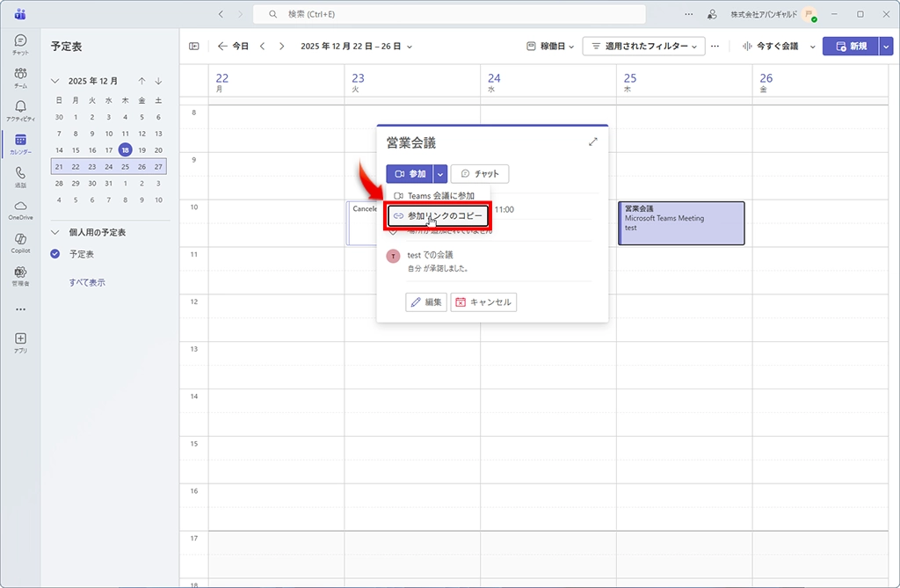Open the Apps icon in sidebar
This screenshot has width=900, height=588.
(x=20, y=342)
